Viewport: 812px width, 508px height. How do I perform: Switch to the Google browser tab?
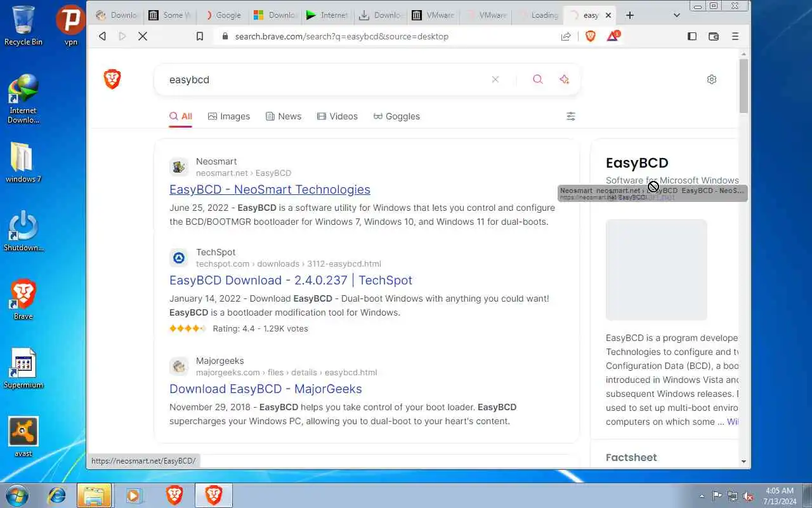(223, 15)
